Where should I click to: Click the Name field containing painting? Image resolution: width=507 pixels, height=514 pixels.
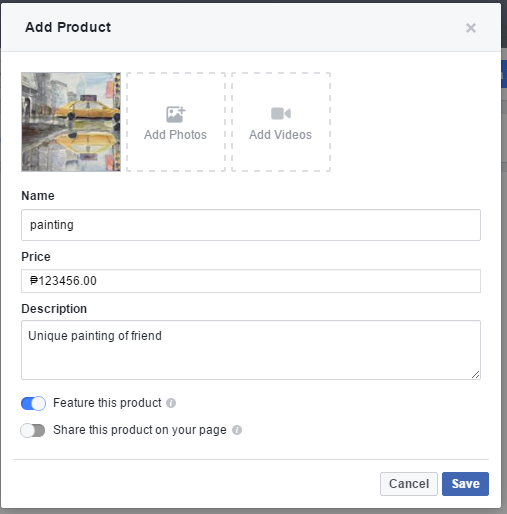click(x=251, y=225)
